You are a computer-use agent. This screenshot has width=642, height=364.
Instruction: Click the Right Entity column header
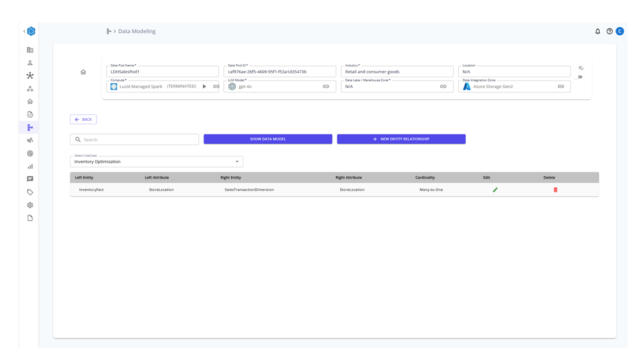coord(231,178)
